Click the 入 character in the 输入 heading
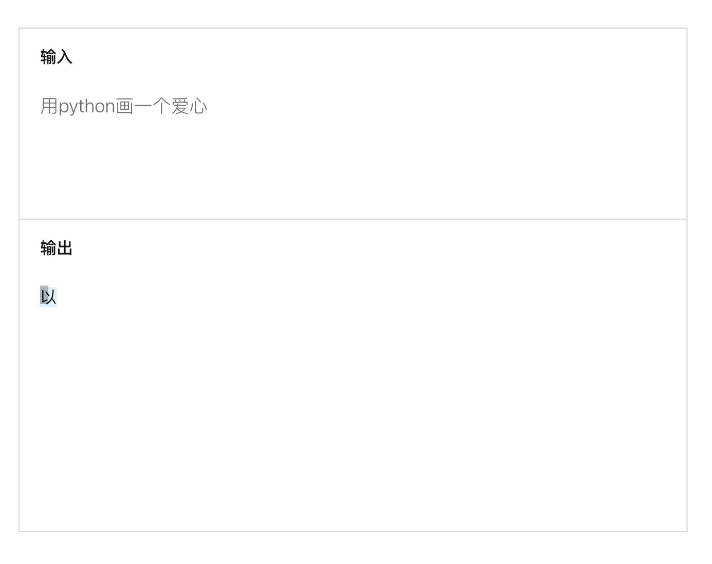This screenshot has height=564, width=712. (x=65, y=57)
